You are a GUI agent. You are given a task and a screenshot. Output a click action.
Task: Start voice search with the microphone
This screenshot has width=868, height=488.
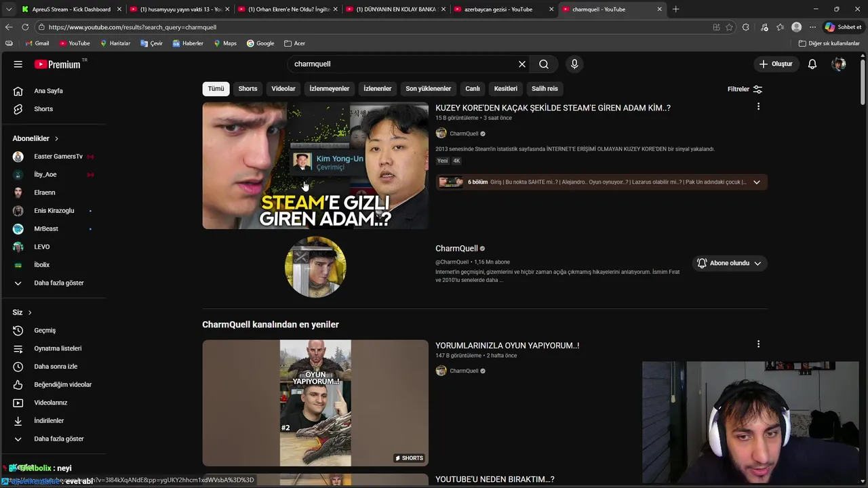tap(574, 64)
